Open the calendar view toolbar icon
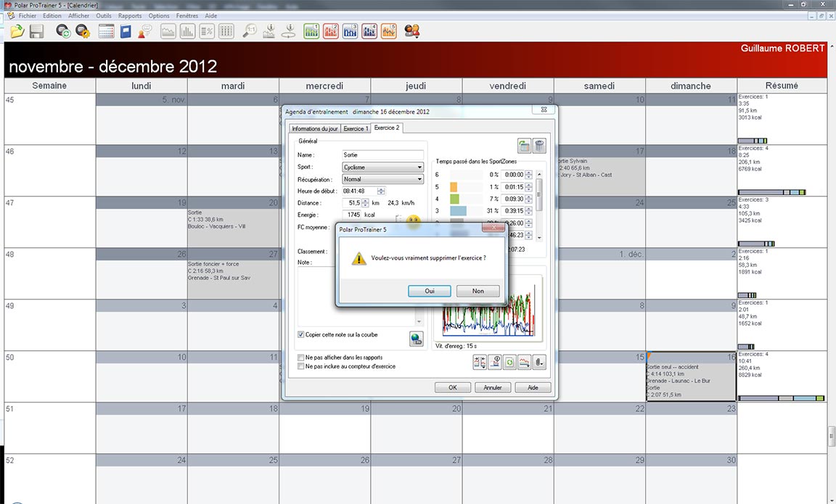Screen dimensions: 836x504 (106, 31)
